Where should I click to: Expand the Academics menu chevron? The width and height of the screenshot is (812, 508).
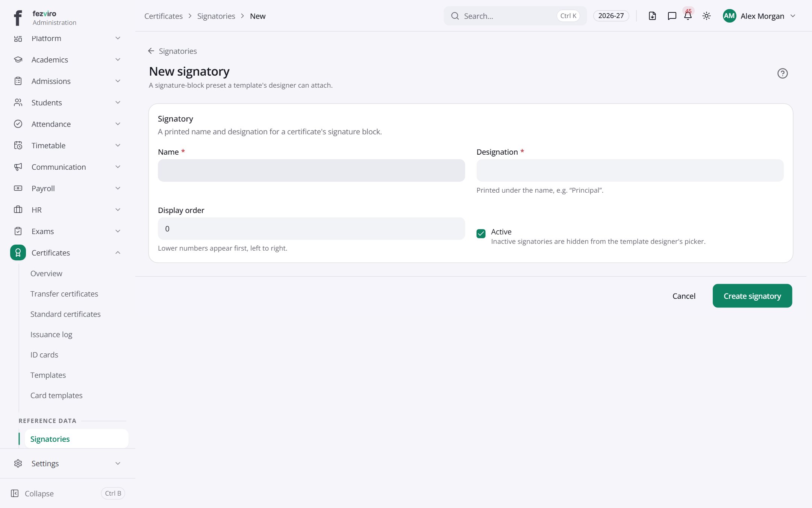118,60
